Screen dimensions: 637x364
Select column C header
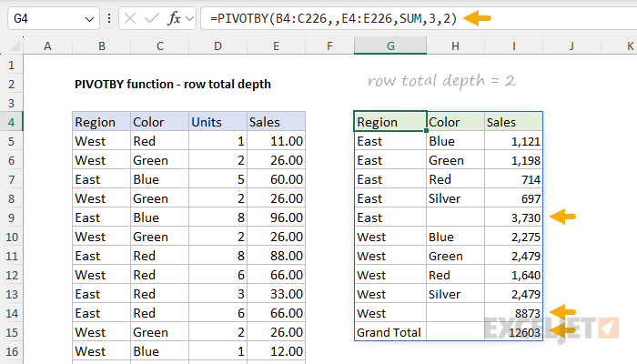[x=159, y=45]
